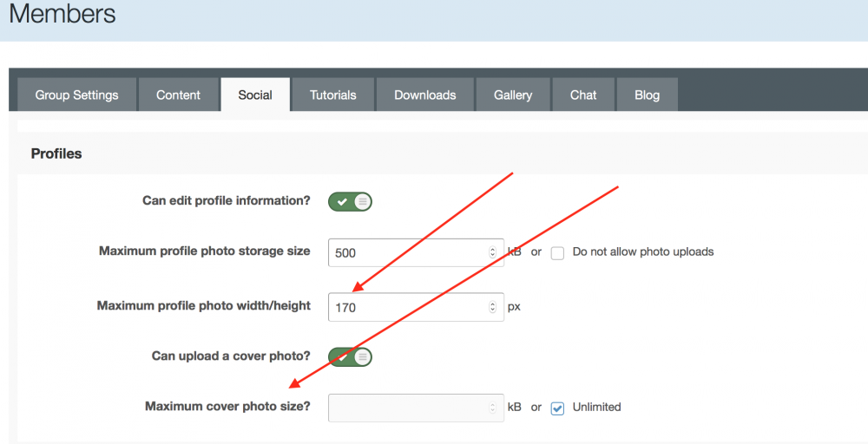Open the Downloads tab
Viewport: 868px width, 444px height.
click(424, 95)
